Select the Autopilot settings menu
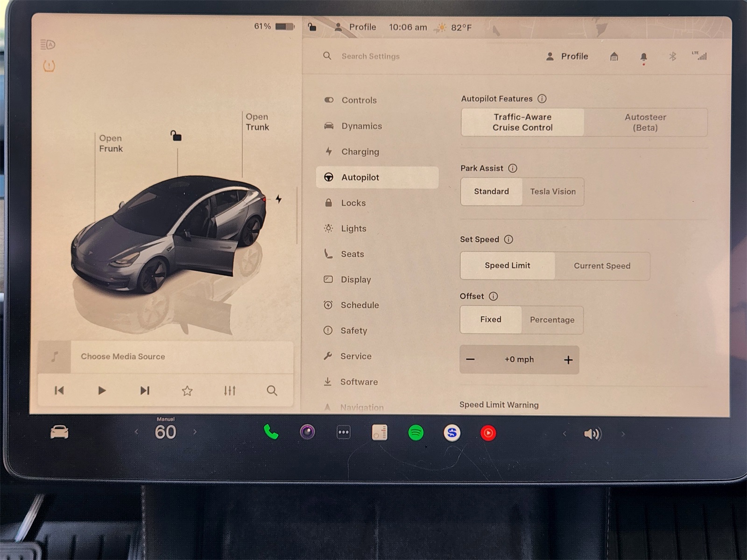 (x=377, y=177)
